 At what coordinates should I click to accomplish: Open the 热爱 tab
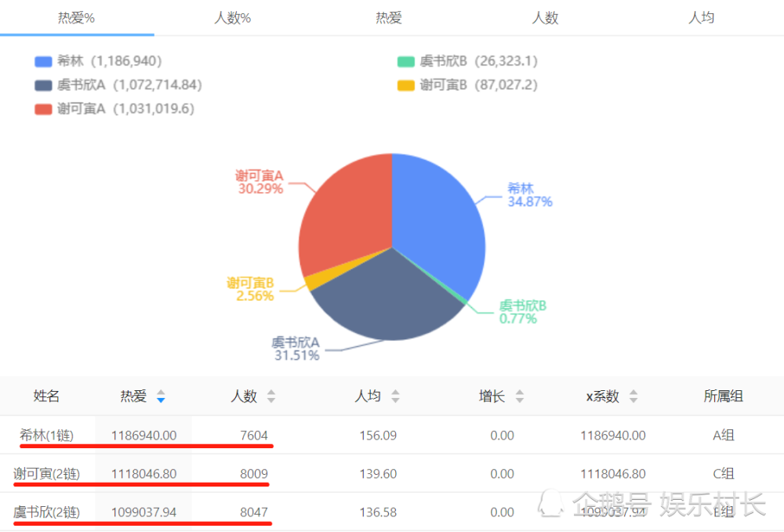click(x=388, y=17)
